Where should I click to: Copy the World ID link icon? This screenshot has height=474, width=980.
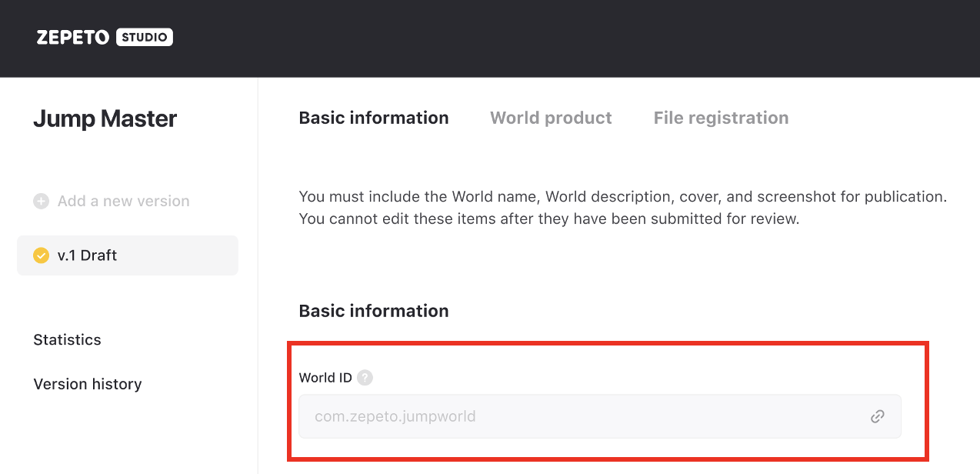(x=878, y=416)
